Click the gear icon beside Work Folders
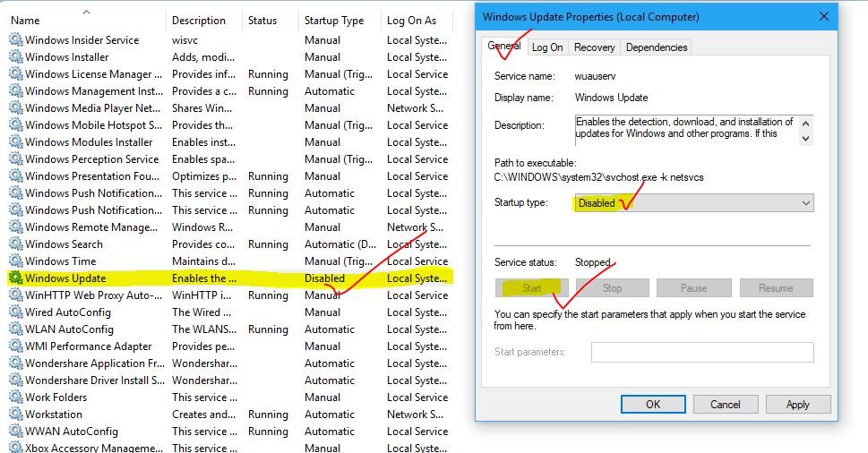 16,397
